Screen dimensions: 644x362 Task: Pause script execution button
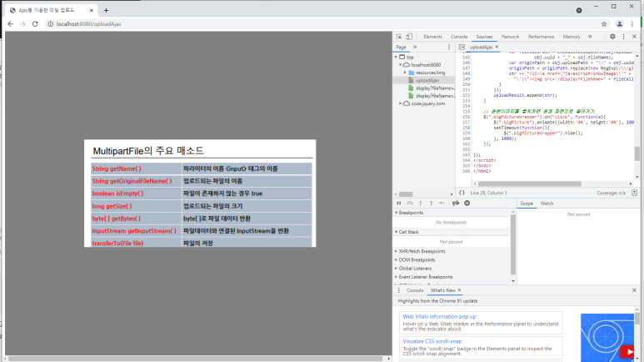pyautogui.click(x=399, y=204)
